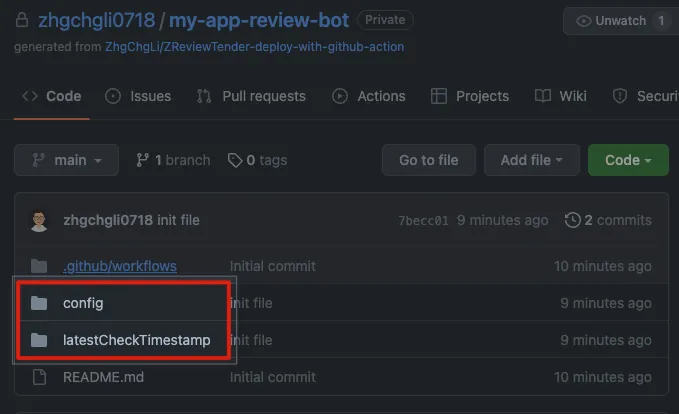The height and width of the screenshot is (414, 679).
Task: Click the lock icon beside repository name
Action: click(22, 21)
